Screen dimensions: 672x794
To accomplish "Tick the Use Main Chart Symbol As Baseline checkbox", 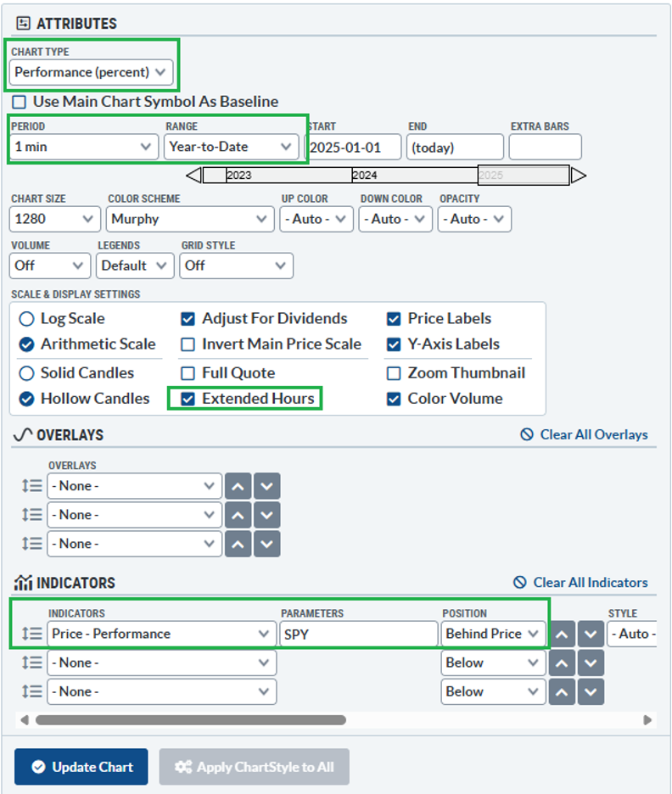I will coord(19,102).
